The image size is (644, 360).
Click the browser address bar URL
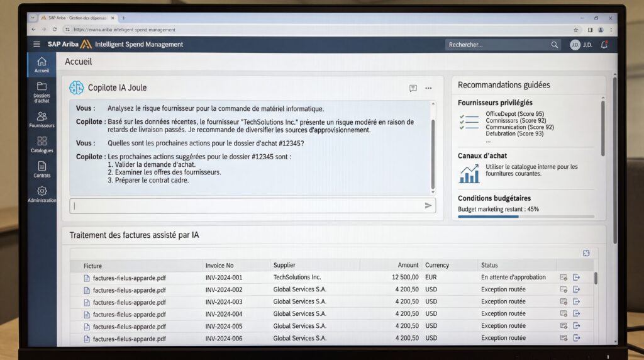[x=125, y=30]
